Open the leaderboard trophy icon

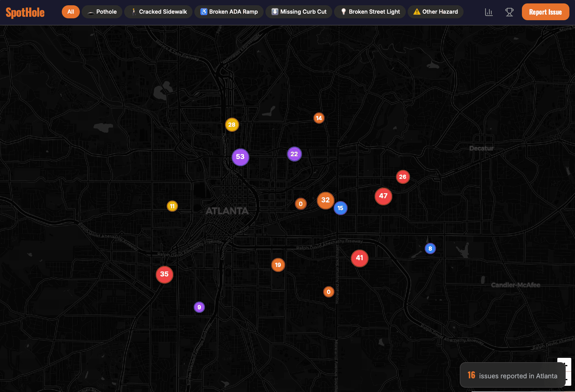[x=509, y=12]
